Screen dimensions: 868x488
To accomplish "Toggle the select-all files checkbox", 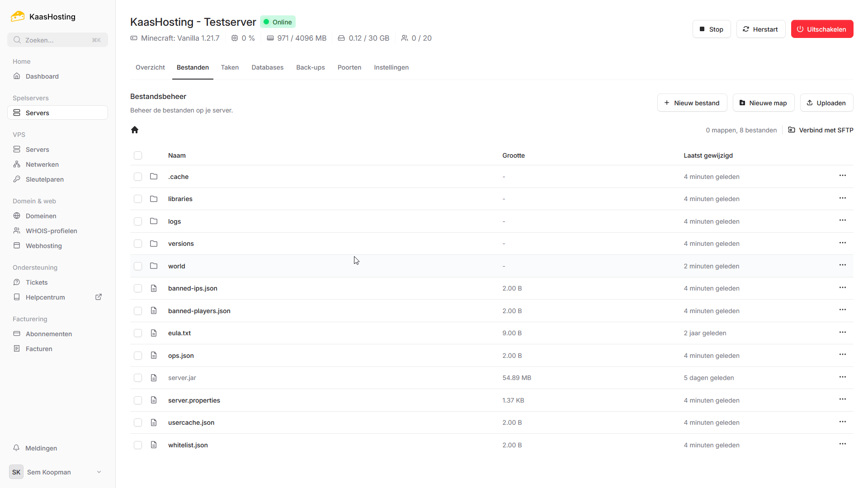I will [138, 155].
